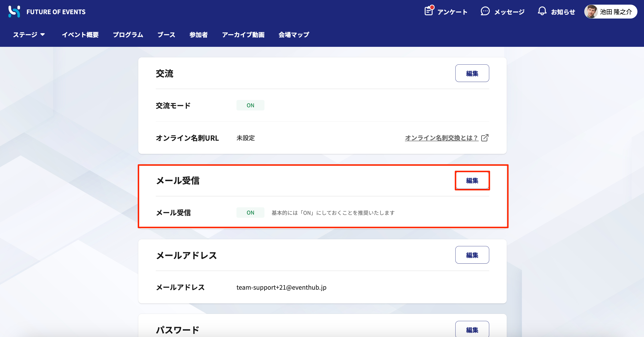Open the プログラム menu item

point(128,35)
